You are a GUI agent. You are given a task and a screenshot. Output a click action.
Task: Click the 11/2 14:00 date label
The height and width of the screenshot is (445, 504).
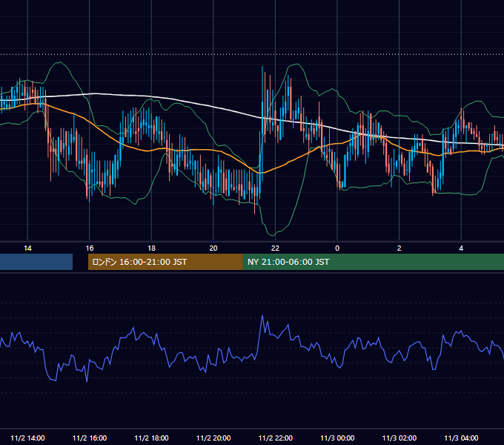(27, 438)
